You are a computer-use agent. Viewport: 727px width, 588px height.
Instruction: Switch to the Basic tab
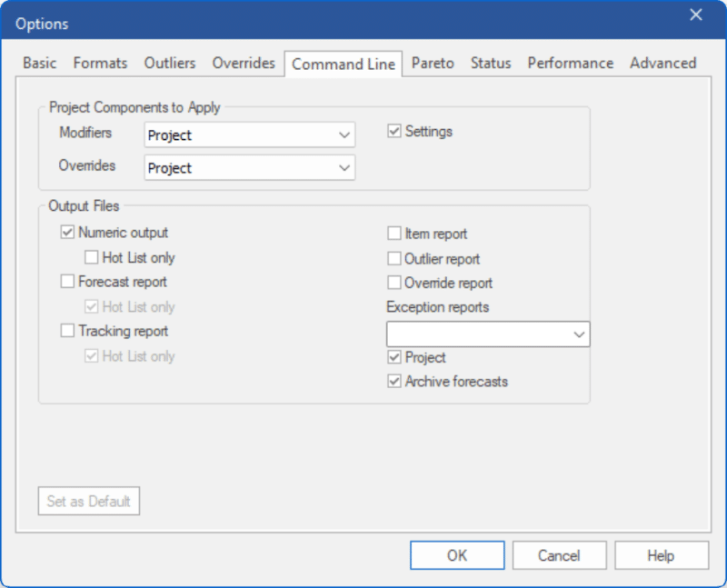(x=39, y=64)
